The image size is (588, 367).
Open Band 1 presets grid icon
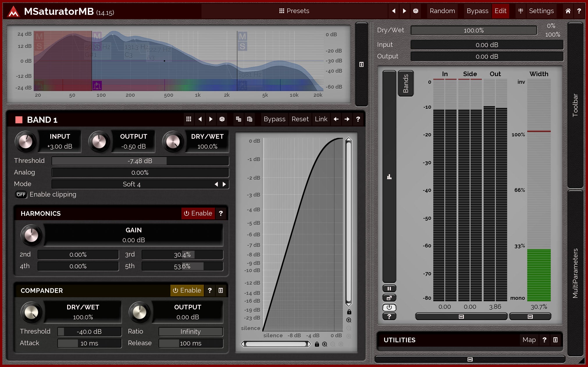coord(189,119)
